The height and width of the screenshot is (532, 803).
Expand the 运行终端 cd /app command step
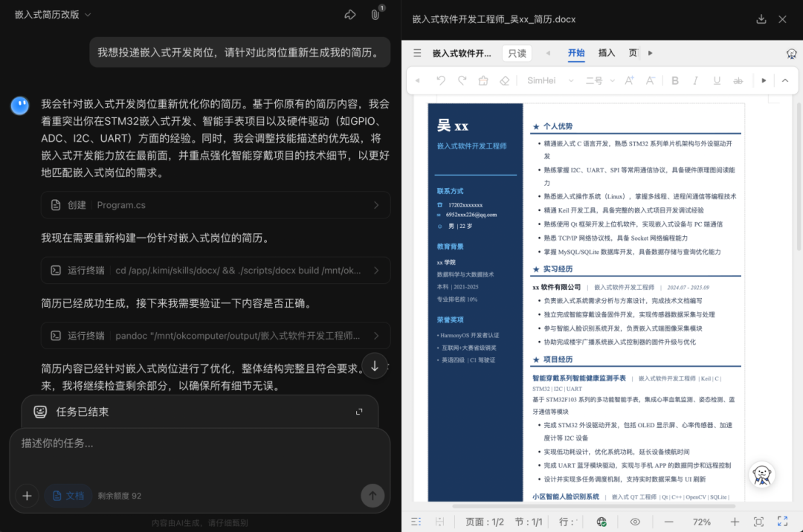click(x=216, y=270)
